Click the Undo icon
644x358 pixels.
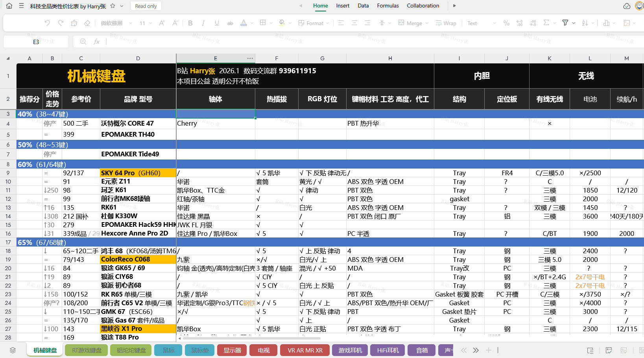[x=47, y=23]
